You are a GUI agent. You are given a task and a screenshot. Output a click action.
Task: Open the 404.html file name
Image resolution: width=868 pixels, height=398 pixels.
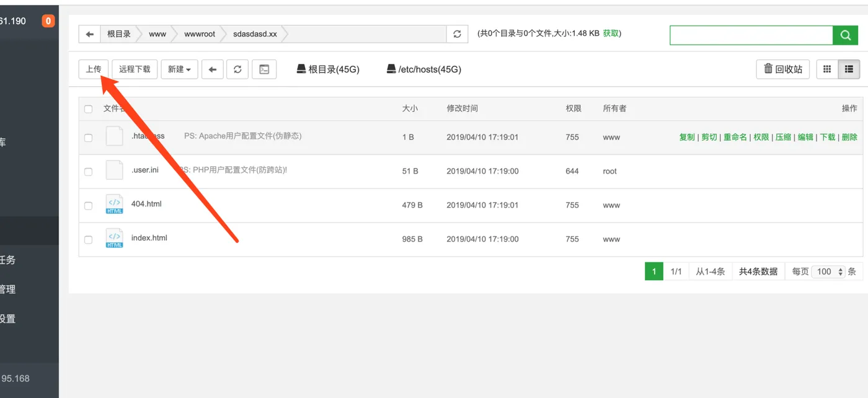[x=146, y=204]
